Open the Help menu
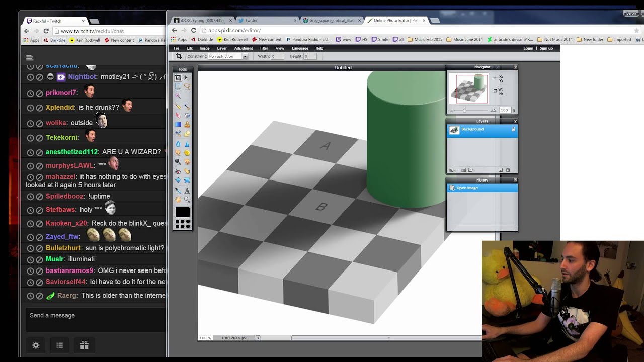644x362 pixels. pos(319,48)
